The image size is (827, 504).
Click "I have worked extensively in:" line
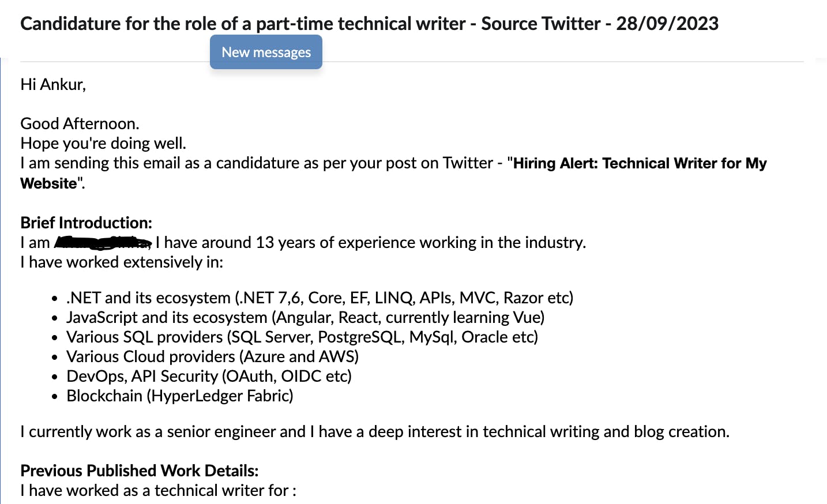point(122,262)
